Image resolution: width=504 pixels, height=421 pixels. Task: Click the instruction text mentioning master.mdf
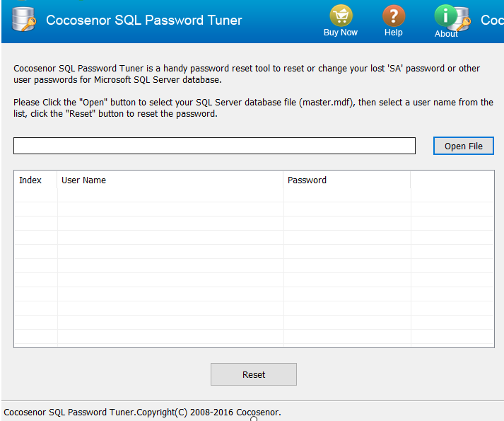click(253, 108)
